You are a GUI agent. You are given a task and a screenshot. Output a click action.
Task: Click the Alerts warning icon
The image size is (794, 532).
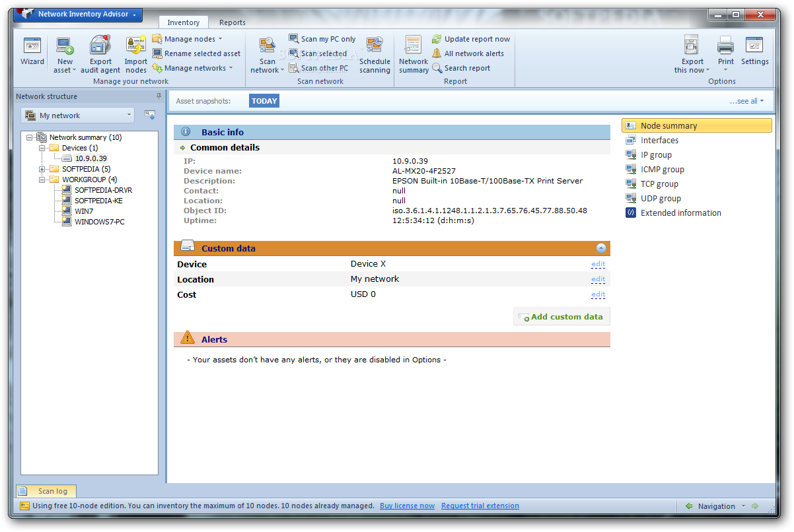pyautogui.click(x=188, y=339)
